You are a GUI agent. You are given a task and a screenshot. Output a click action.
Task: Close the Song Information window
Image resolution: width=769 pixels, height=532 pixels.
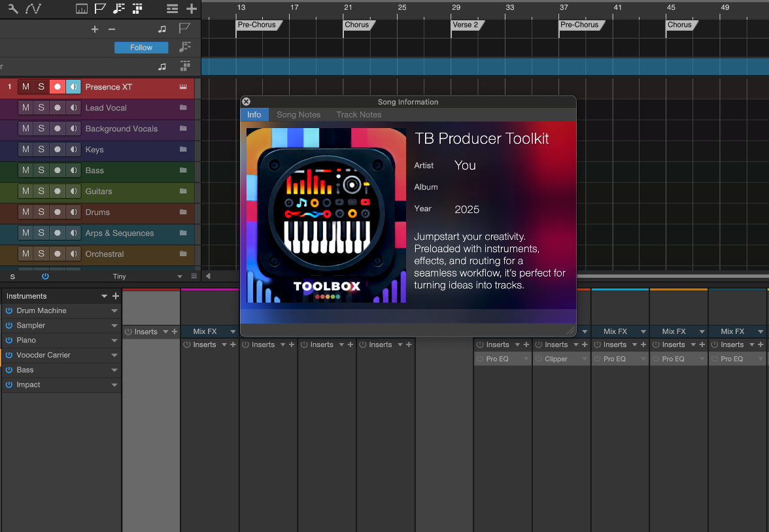click(x=246, y=101)
